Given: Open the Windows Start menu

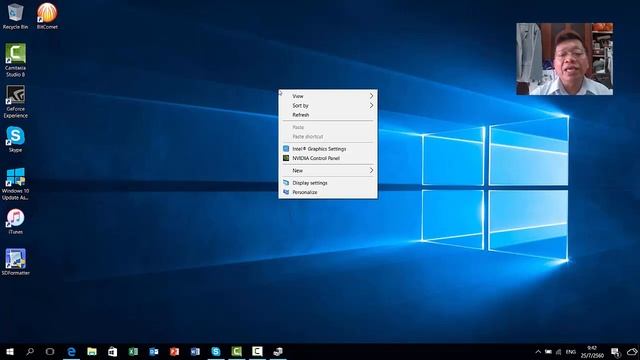Looking at the screenshot, I should [10, 351].
